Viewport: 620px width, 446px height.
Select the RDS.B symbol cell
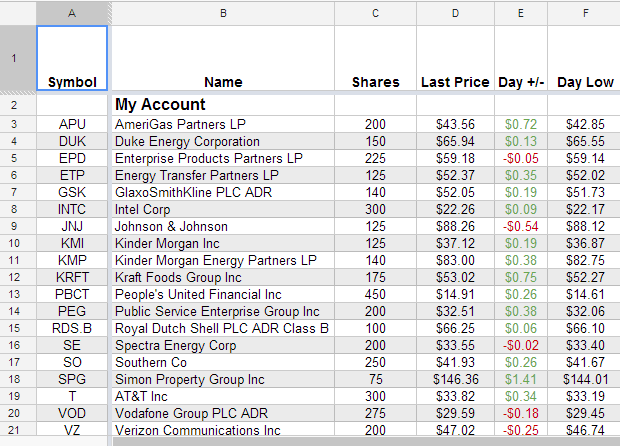tap(72, 328)
